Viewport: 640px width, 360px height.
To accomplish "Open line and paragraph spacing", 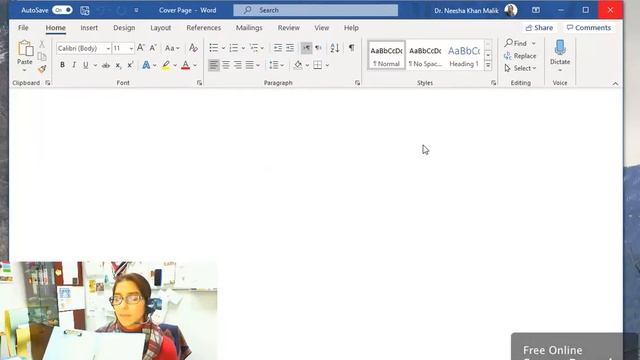I will 273,65.
